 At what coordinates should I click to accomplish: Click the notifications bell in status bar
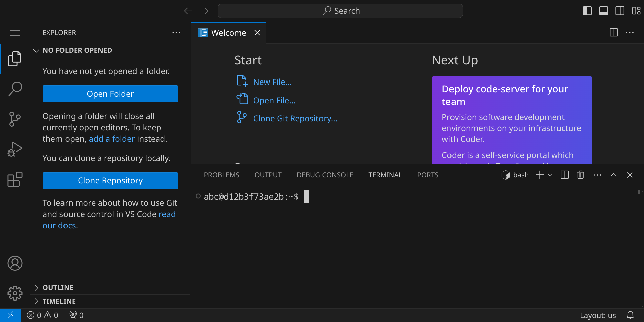pyautogui.click(x=630, y=315)
